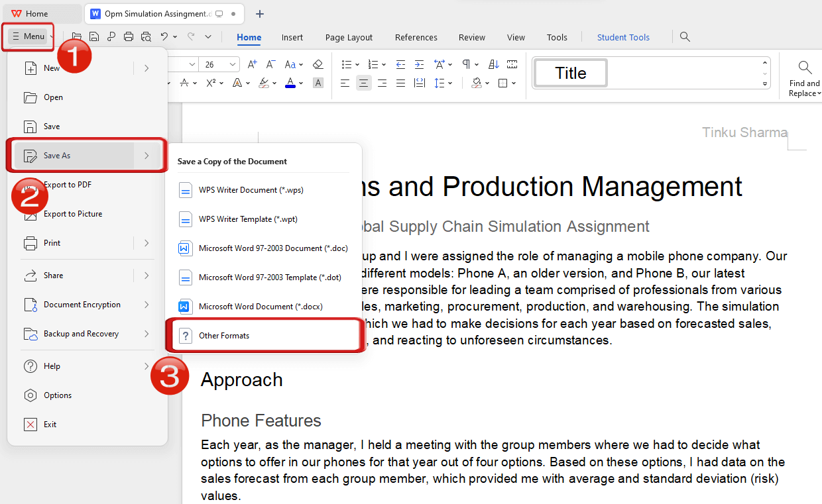Expand quick access toolbar customize arrow
The image size is (822, 504).
tap(208, 37)
